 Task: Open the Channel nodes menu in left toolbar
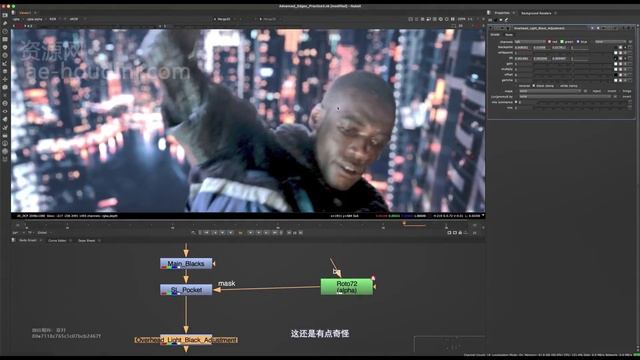click(x=5, y=39)
